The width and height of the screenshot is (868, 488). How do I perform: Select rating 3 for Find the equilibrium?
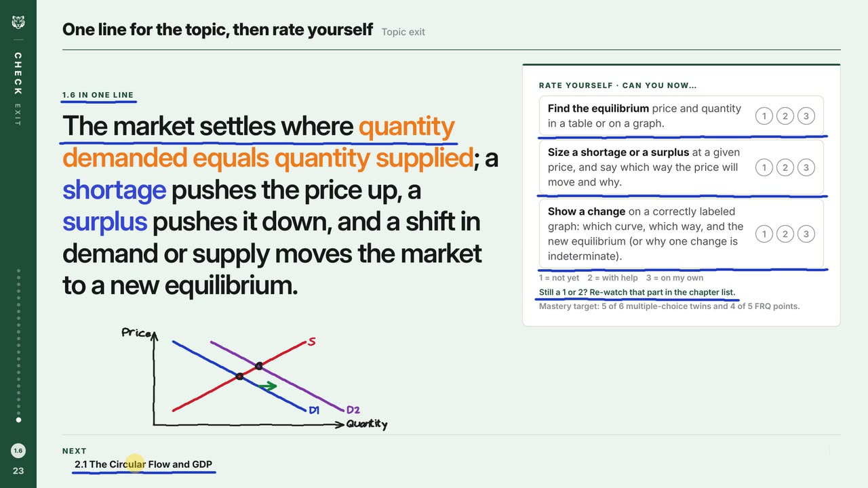[806, 116]
